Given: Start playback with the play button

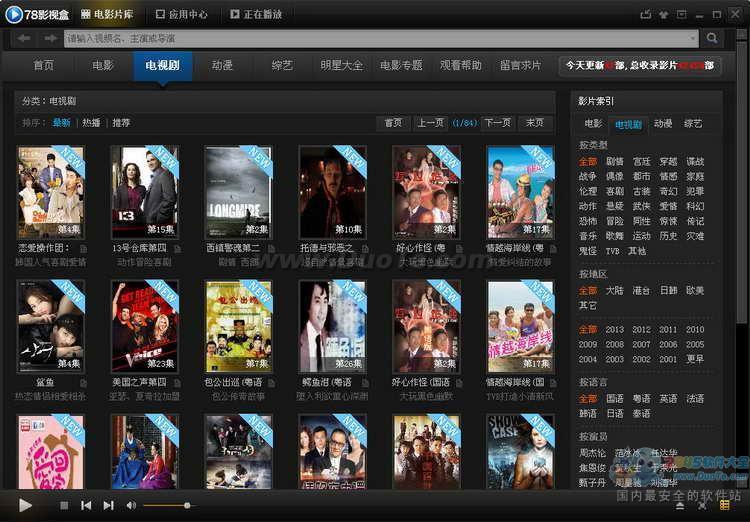Looking at the screenshot, I should [x=25, y=505].
